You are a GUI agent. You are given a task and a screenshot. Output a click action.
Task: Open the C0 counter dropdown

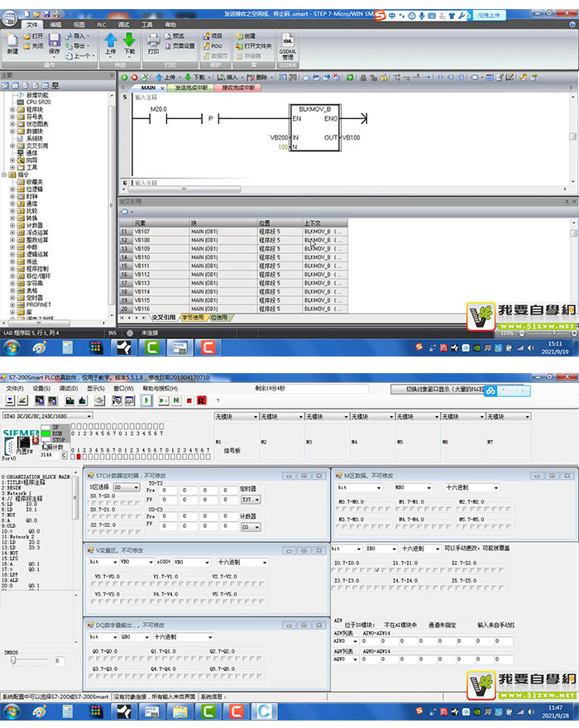point(251,527)
